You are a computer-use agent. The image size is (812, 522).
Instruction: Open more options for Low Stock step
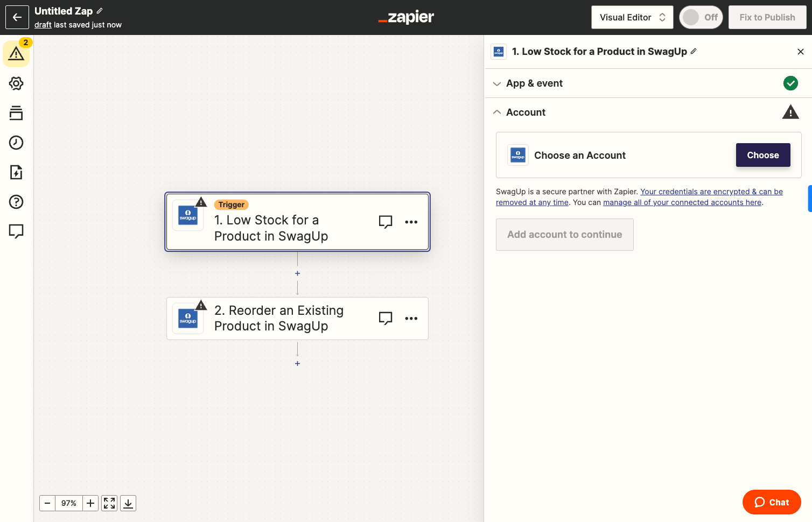click(411, 222)
